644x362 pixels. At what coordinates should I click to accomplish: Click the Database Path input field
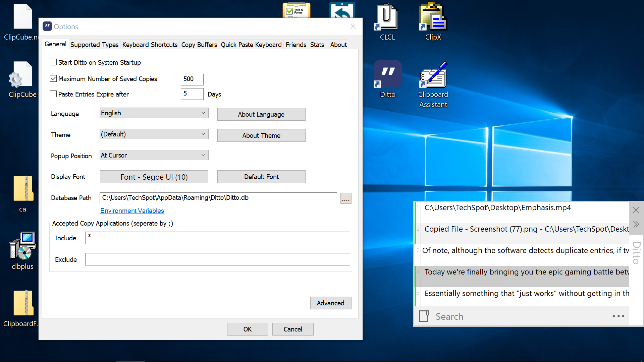click(218, 197)
